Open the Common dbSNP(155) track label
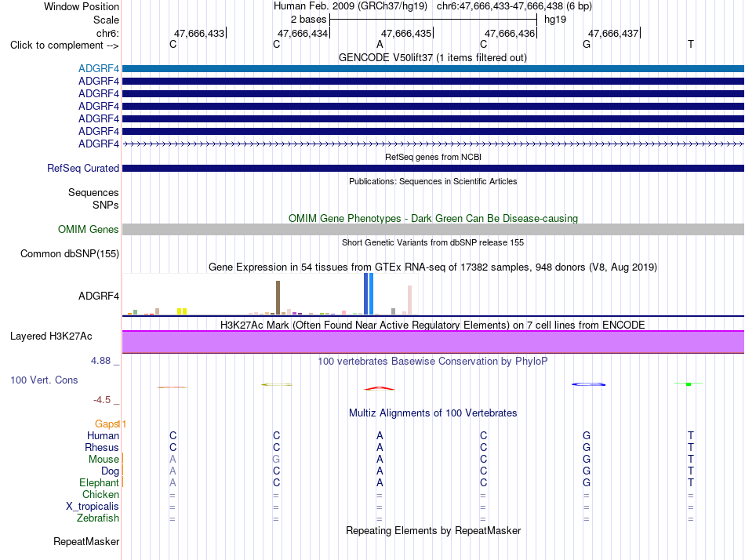The image size is (745, 560). (x=69, y=253)
